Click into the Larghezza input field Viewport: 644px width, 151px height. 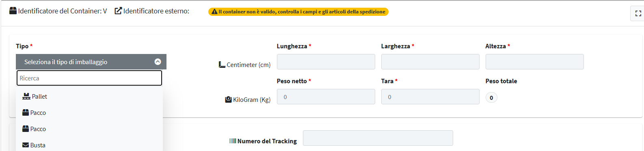click(430, 62)
